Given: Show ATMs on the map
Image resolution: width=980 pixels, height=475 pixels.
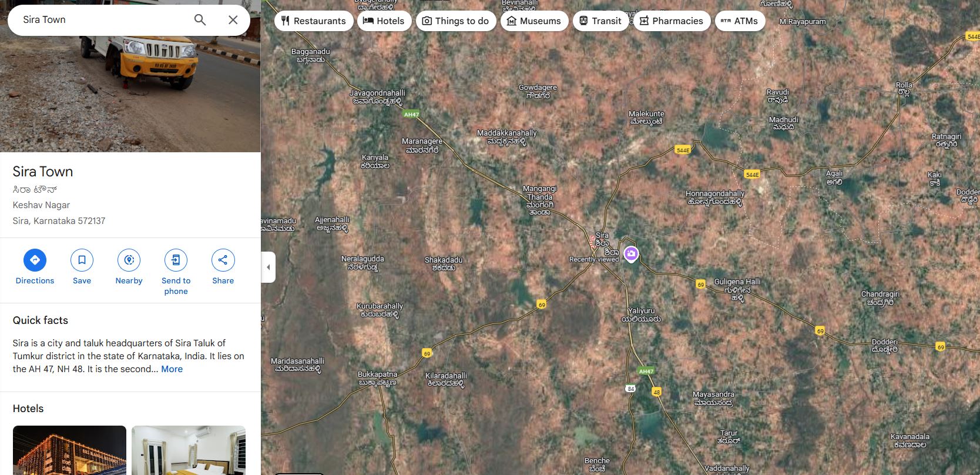Looking at the screenshot, I should click(740, 21).
